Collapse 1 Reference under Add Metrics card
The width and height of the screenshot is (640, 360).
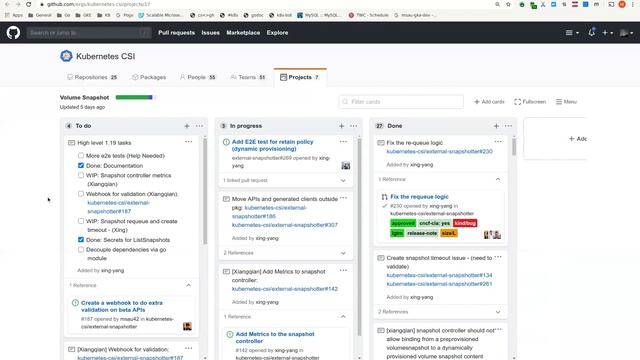click(x=343, y=317)
